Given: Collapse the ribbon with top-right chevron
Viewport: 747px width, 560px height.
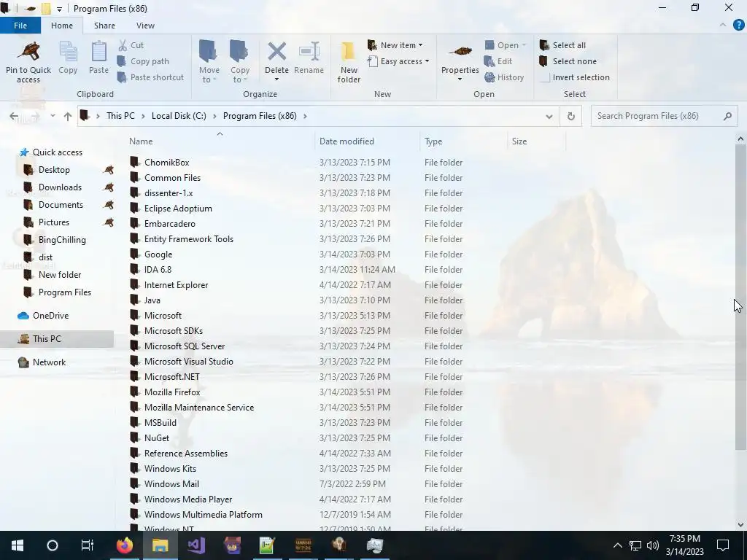Looking at the screenshot, I should pyautogui.click(x=723, y=25).
